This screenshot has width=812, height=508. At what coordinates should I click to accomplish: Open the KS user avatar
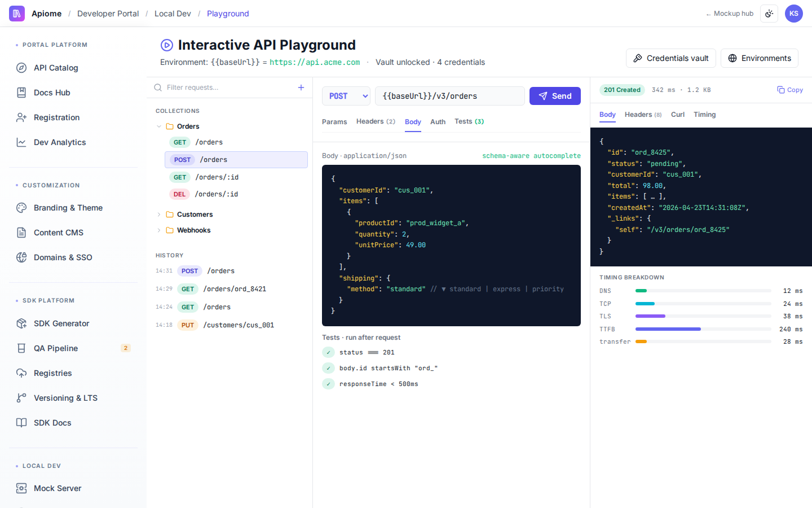[x=794, y=14]
